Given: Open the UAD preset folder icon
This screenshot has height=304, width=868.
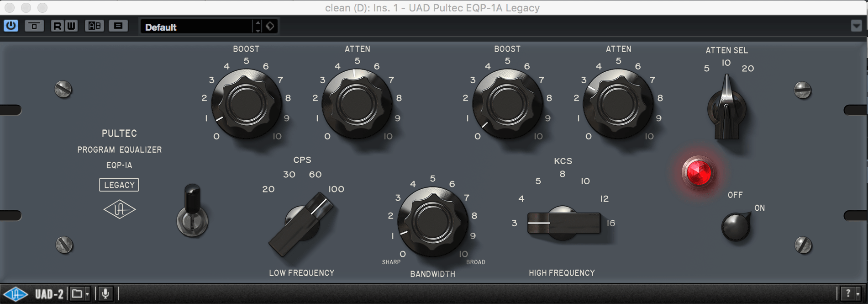Looking at the screenshot, I should (x=77, y=293).
